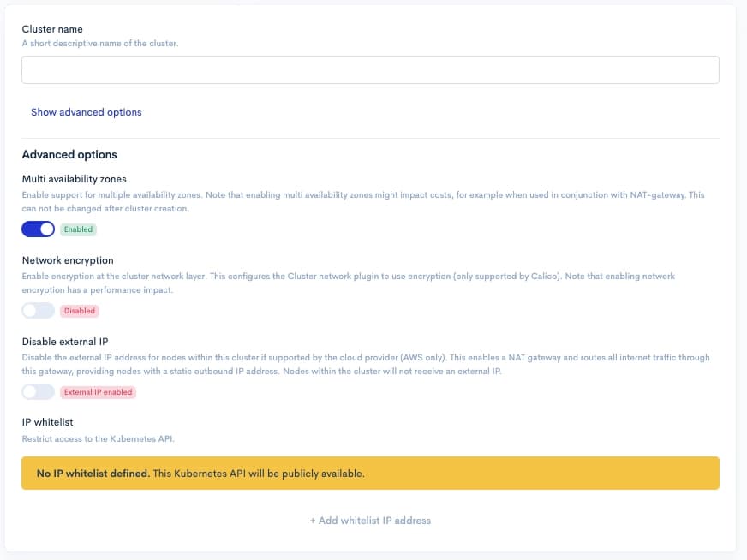
Task: Click the Add whitelist IP address button
Action: pyautogui.click(x=370, y=521)
